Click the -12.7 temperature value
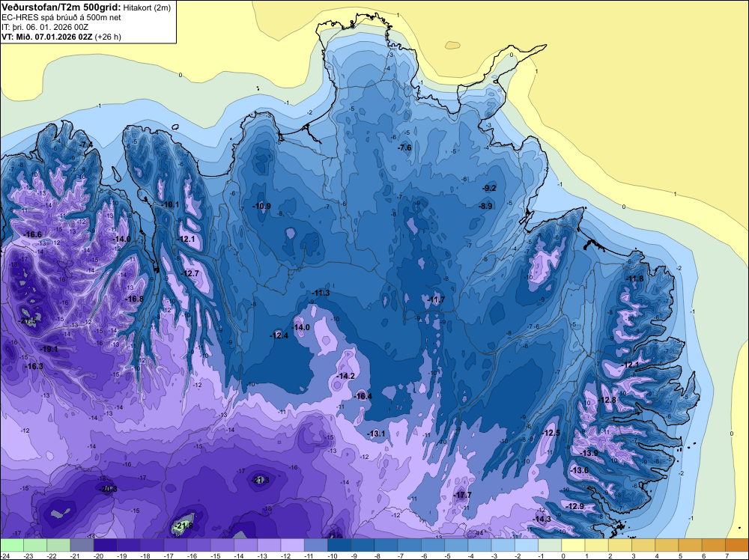749x560 pixels. click(189, 273)
